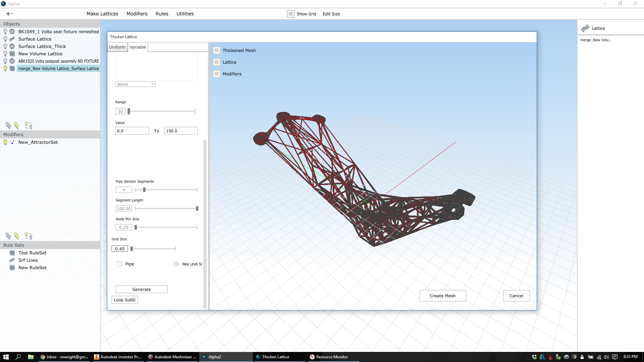Click mesh globe icon of BK1049_1 object

click(12, 32)
